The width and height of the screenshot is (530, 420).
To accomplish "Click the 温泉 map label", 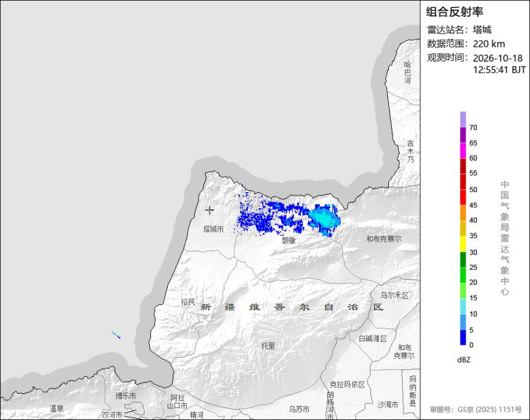I will coord(57,408).
